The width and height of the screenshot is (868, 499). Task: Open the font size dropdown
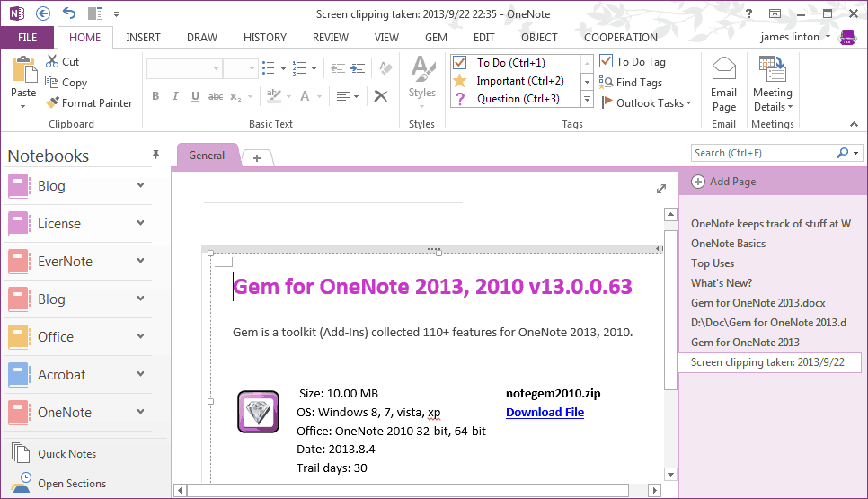pos(252,68)
